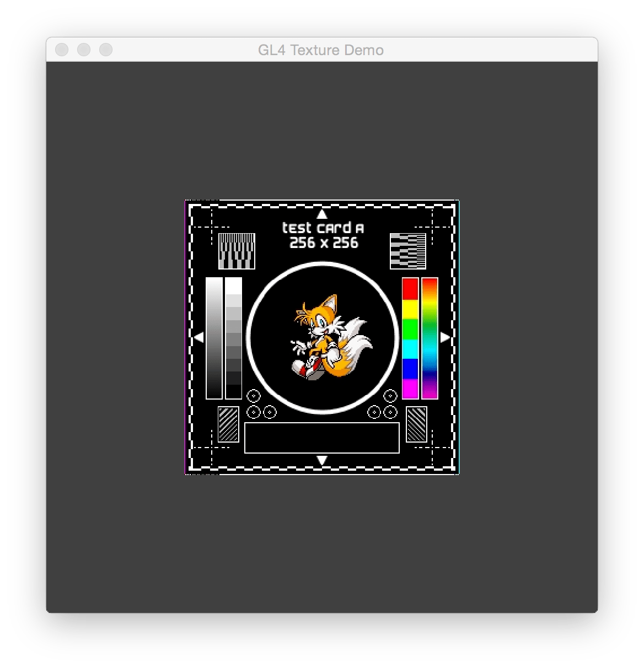Click the right-pointing triangle on the test card

[x=445, y=337]
